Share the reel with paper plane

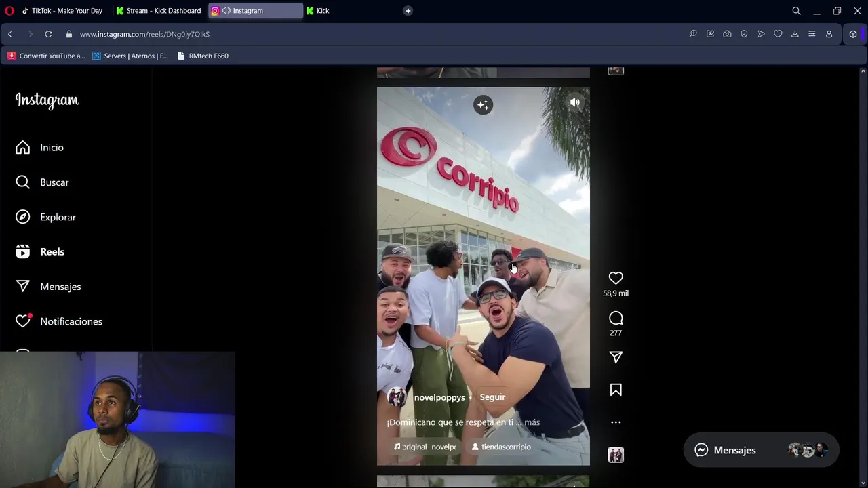(616, 357)
